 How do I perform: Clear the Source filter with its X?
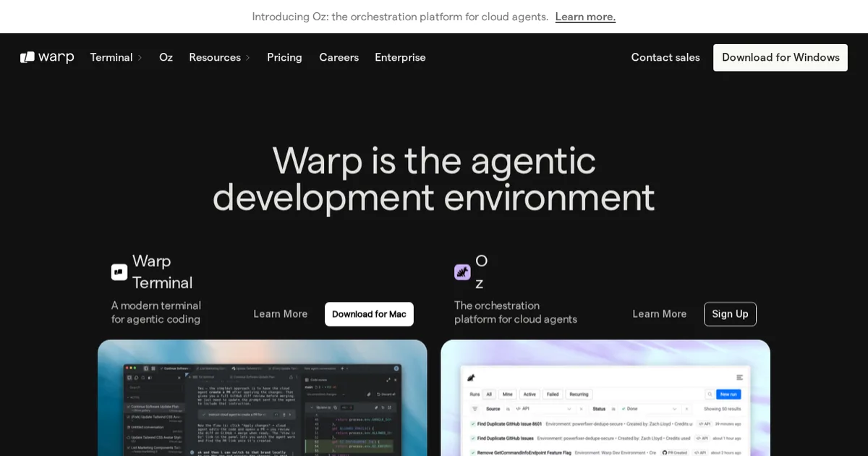[x=581, y=409]
